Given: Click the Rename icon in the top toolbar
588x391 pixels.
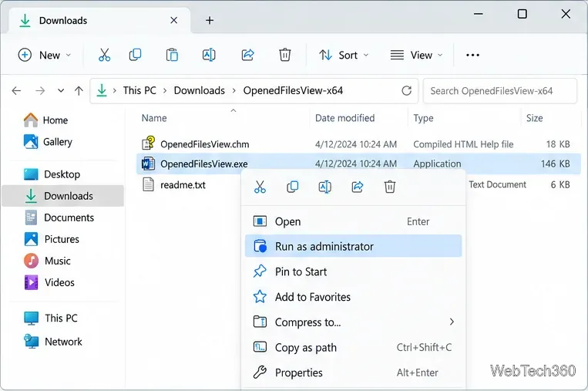Looking at the screenshot, I should (x=209, y=56).
